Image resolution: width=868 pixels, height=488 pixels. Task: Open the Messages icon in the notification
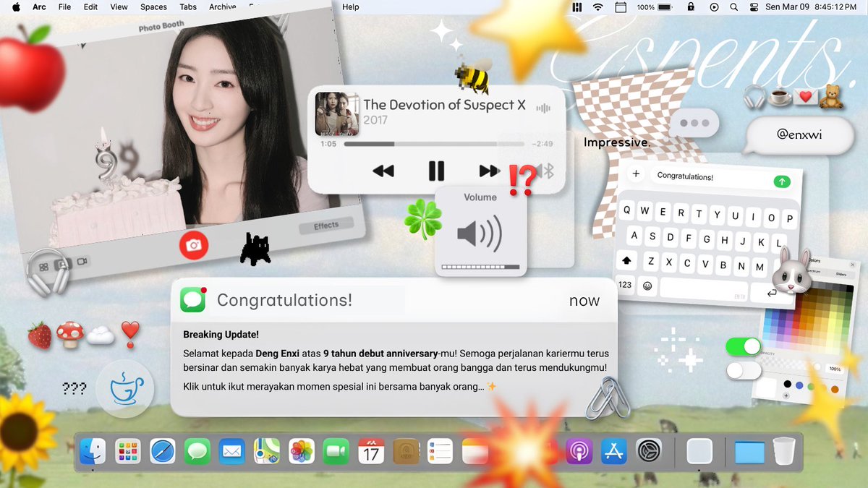(193, 299)
